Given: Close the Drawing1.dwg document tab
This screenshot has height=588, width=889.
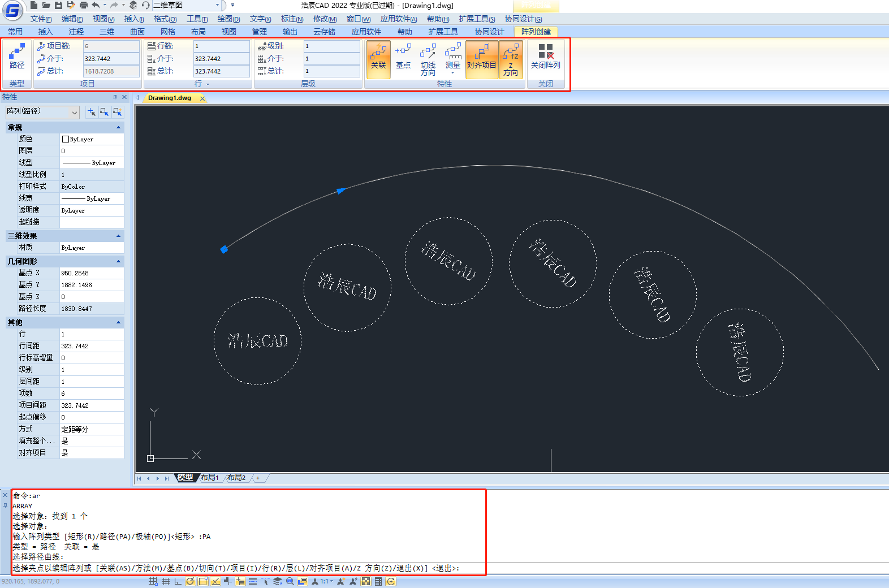Looking at the screenshot, I should pos(202,98).
